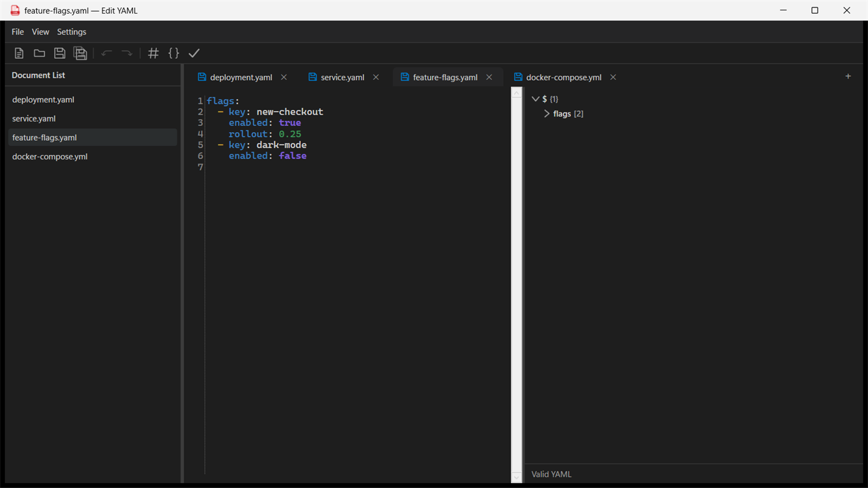Close the service.yaml tab
Viewport: 868px width, 488px height.
pyautogui.click(x=376, y=77)
